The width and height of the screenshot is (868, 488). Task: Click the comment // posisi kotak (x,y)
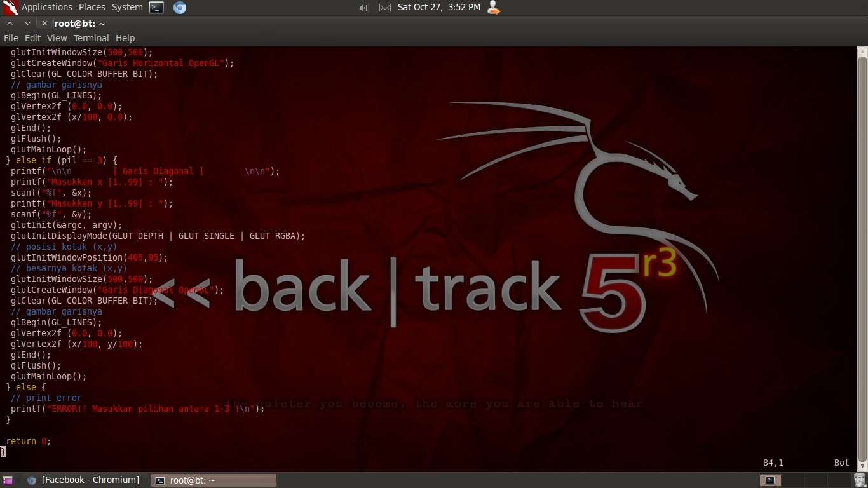[64, 247]
